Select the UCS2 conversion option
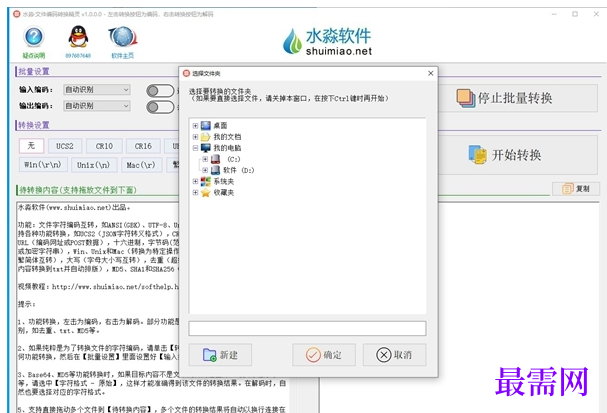This screenshot has width=607, height=413. point(65,146)
